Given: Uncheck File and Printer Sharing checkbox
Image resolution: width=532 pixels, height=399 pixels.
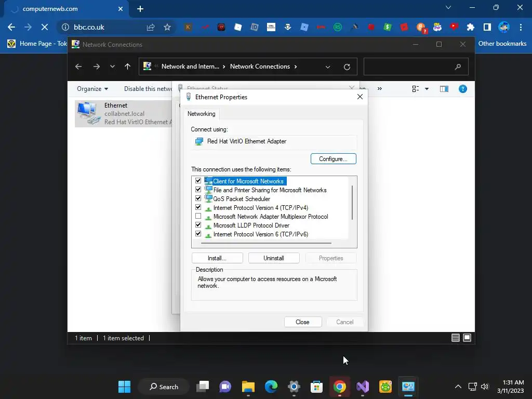Looking at the screenshot, I should tap(198, 190).
